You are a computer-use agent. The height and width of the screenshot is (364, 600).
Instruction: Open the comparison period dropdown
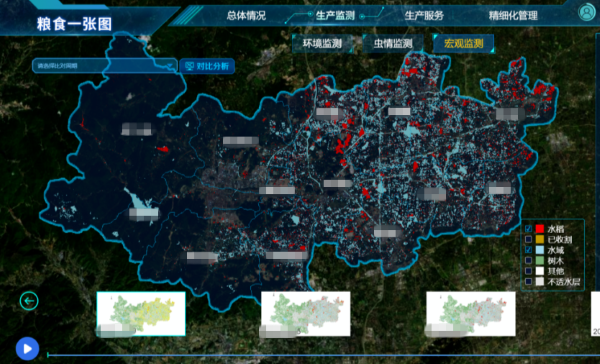[104, 66]
